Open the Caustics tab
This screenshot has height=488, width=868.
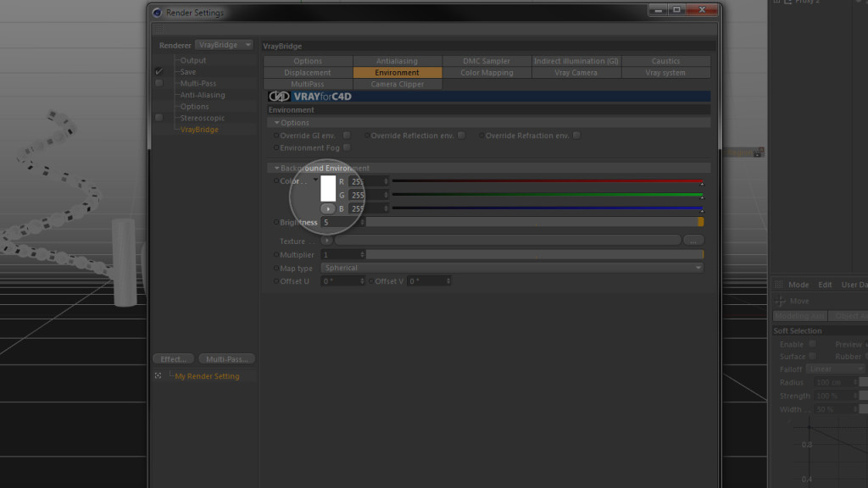(666, 61)
